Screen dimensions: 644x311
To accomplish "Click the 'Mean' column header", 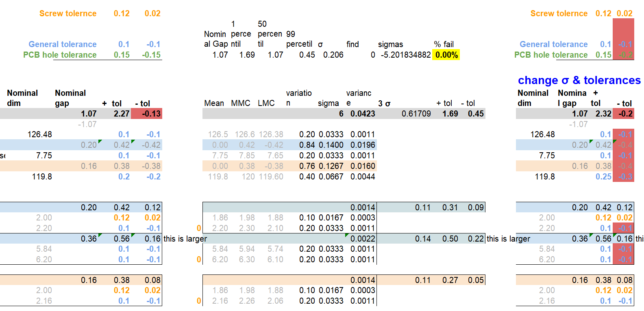I will click(214, 103).
